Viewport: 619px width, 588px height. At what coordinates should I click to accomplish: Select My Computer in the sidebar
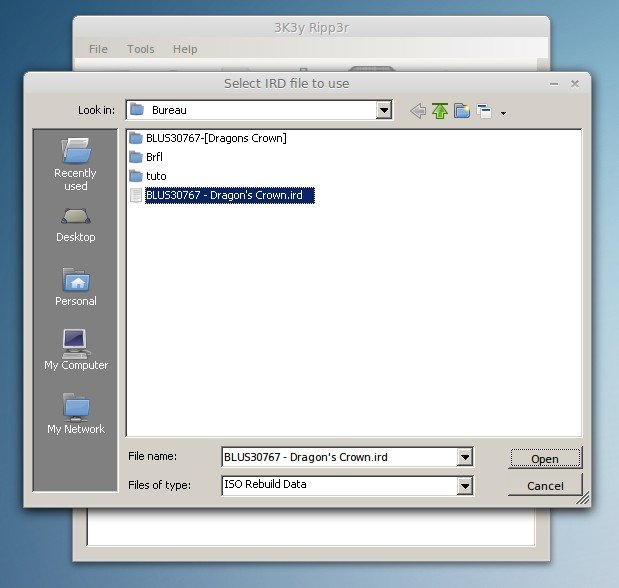(76, 350)
